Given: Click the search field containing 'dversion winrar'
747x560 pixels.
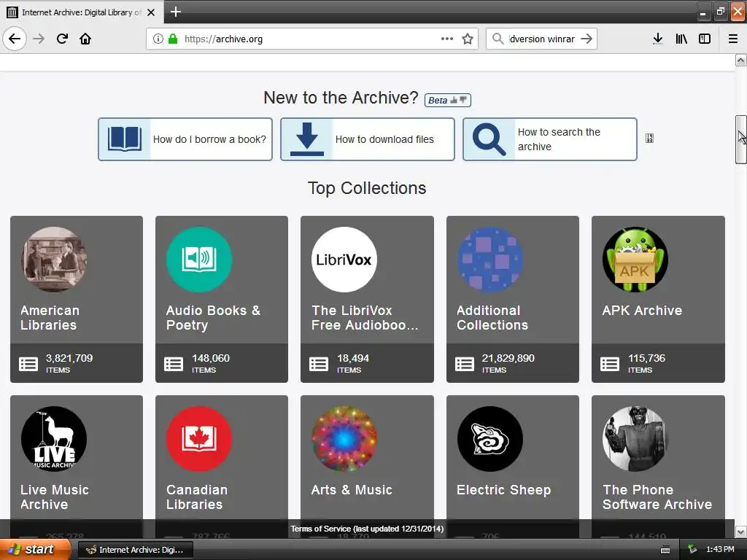Looking at the screenshot, I should coord(542,39).
